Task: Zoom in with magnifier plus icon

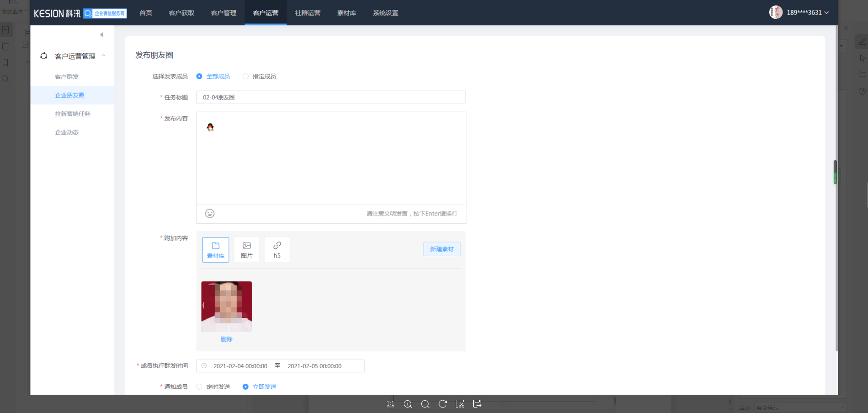Action: [x=408, y=404]
